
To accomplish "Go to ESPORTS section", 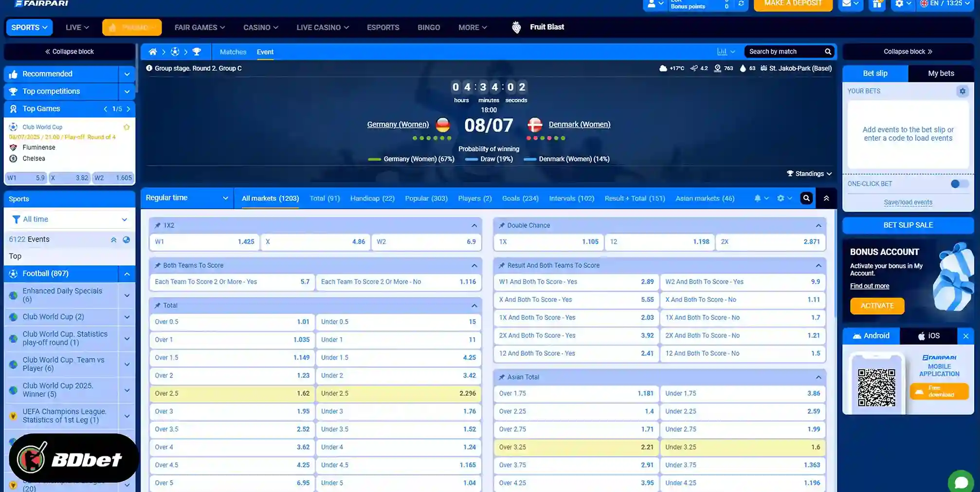I will 383,27.
